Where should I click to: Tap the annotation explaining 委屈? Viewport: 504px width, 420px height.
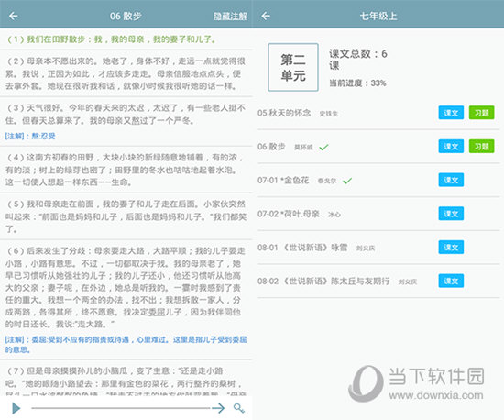coord(126,345)
